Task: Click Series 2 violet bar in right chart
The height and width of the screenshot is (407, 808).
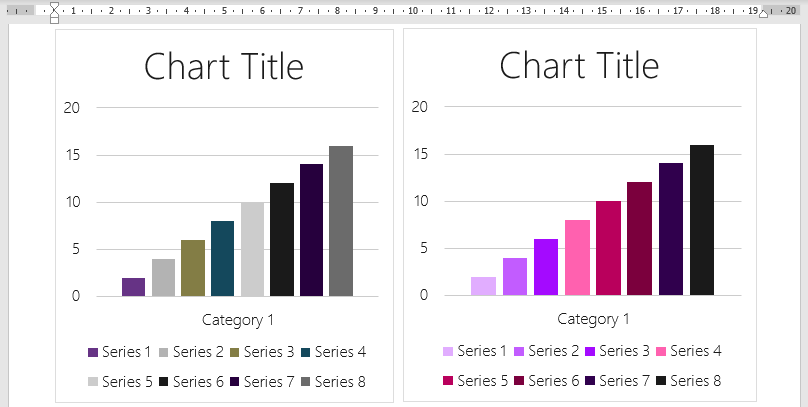Action: (x=515, y=277)
